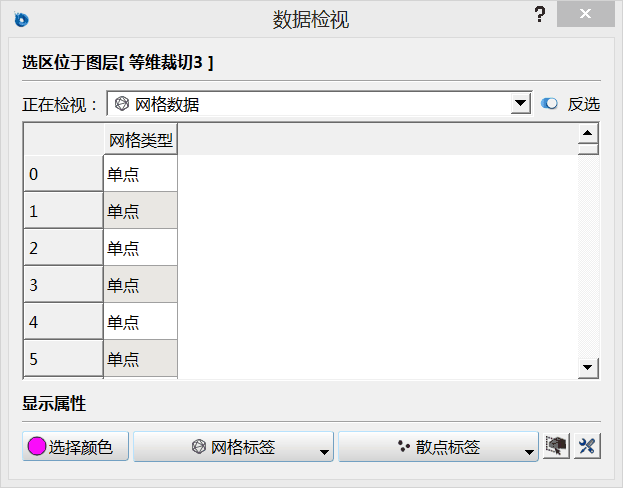Expand the 网格标签 dropdown arrow
This screenshot has height=488, width=623.
(x=325, y=452)
